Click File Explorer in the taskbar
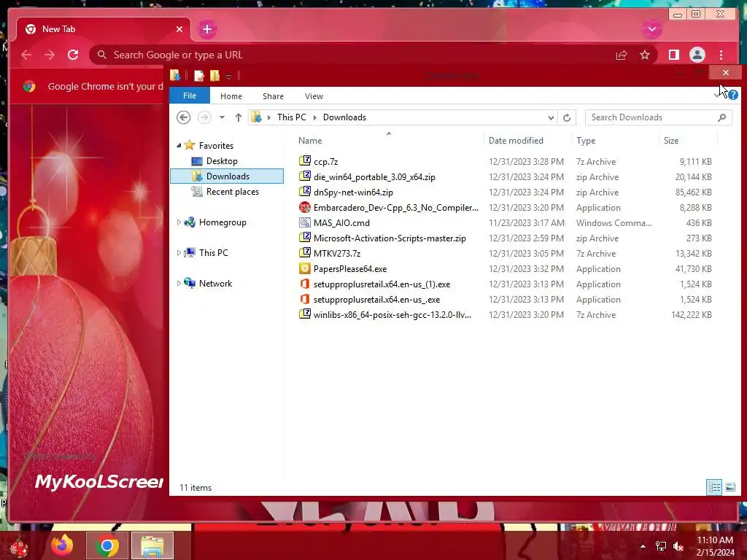Screen dimensions: 747x560 click(x=152, y=545)
